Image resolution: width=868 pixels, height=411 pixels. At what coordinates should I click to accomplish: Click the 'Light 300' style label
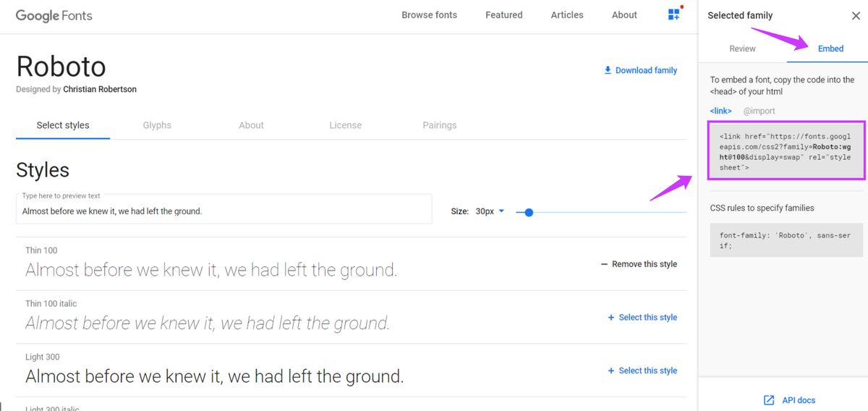(x=43, y=357)
